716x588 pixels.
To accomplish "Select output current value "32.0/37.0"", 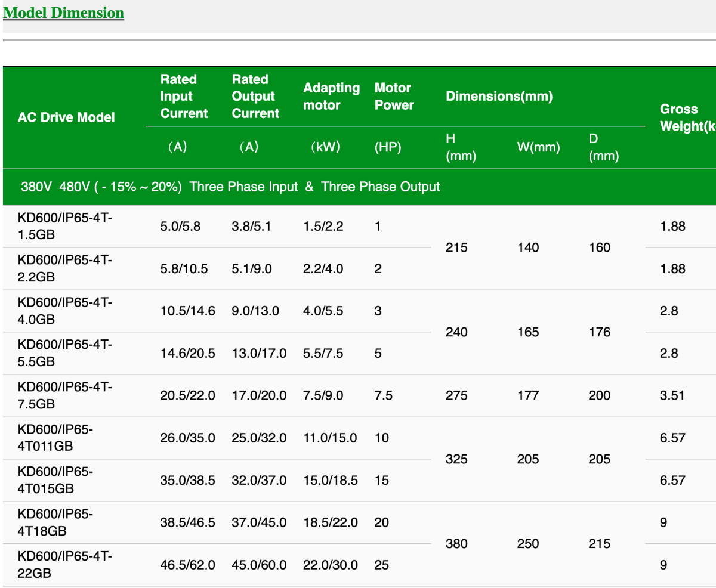I will [x=259, y=480].
